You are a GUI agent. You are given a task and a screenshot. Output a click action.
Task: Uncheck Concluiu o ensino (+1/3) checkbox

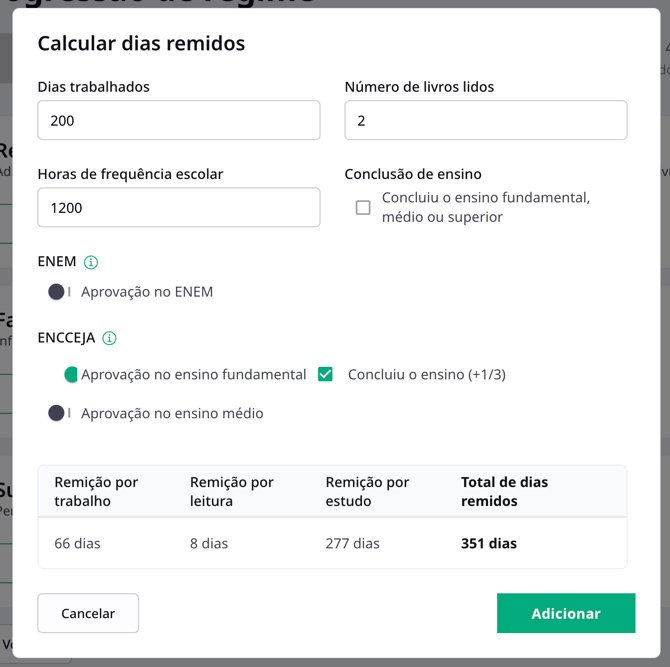(x=325, y=374)
